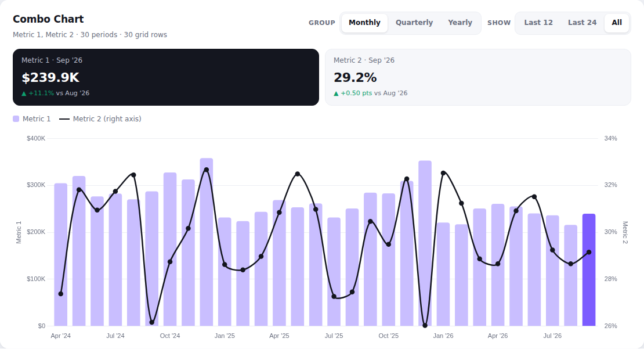Click the "GROUP" label
Screen dimensions: 644x349
pyautogui.click(x=322, y=23)
